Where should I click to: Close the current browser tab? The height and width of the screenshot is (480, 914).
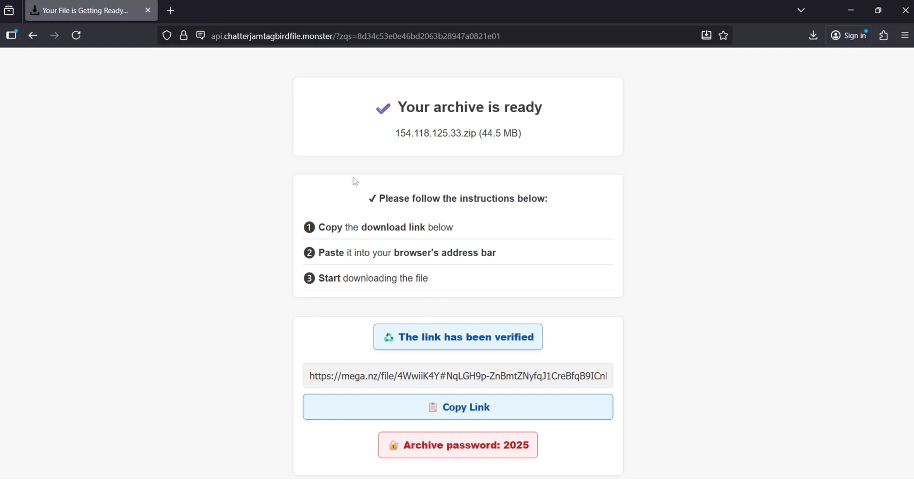148,10
